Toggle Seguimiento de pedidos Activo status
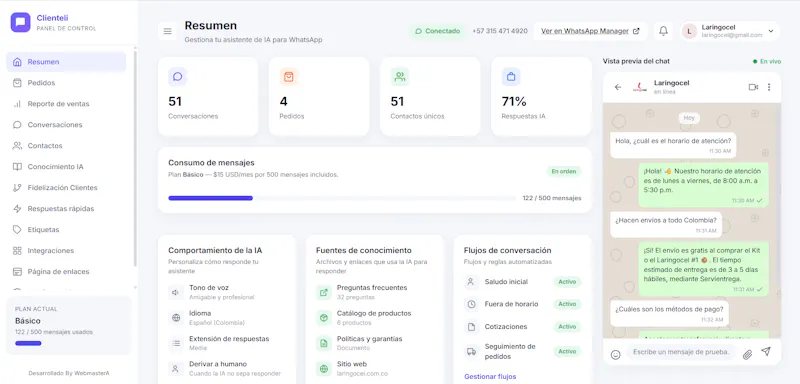The image size is (800, 384). click(567, 351)
